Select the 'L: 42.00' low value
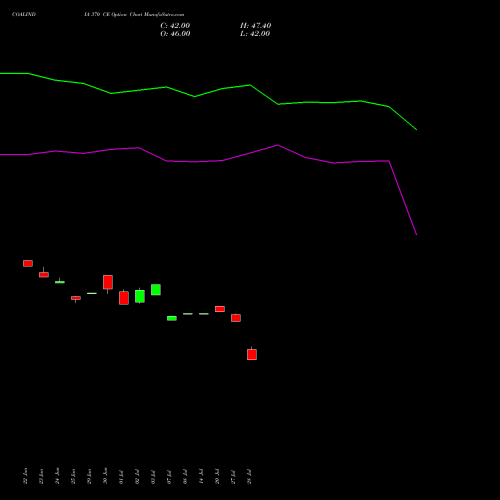 (255, 34)
